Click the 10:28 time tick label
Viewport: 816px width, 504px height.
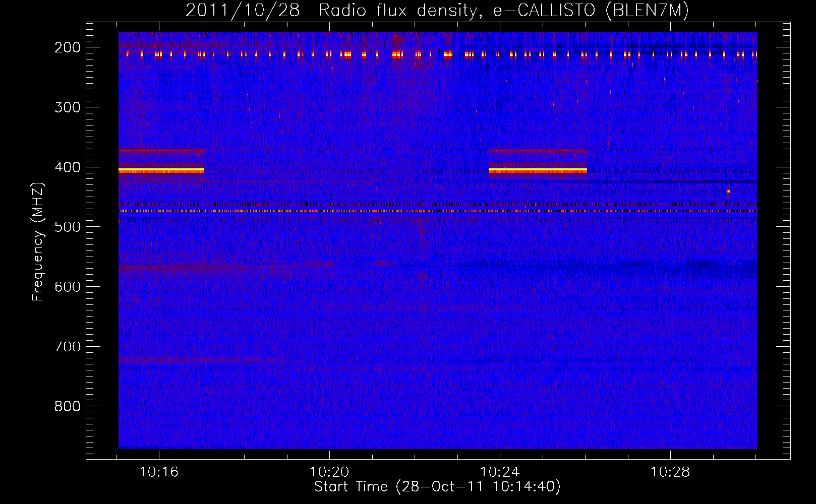(670, 472)
